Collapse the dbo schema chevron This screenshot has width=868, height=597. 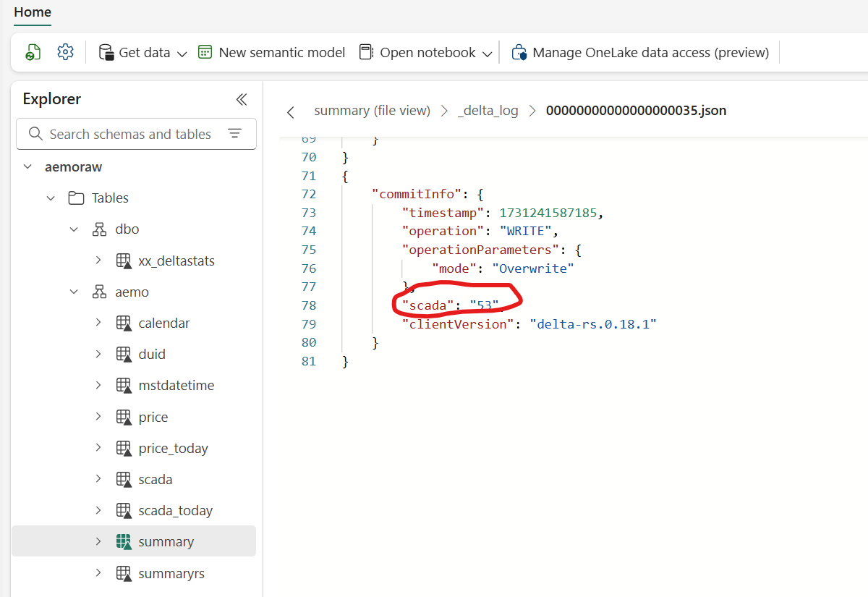coord(74,229)
